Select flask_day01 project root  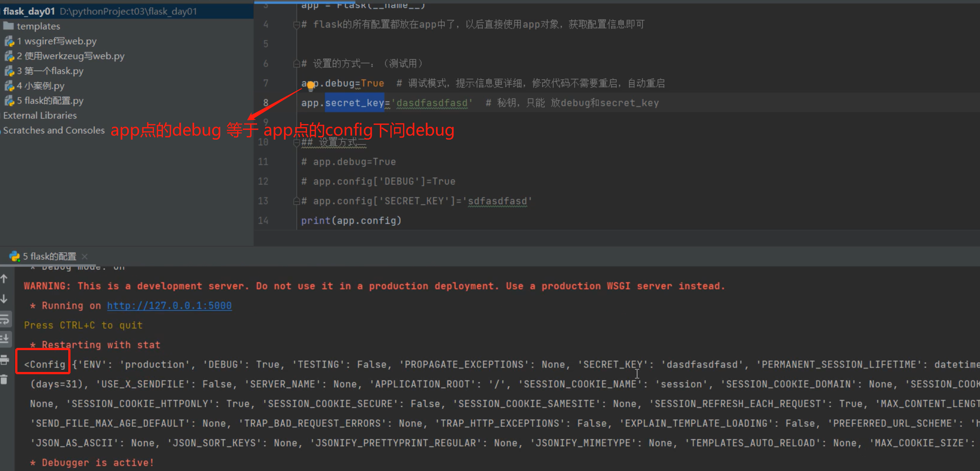click(29, 11)
